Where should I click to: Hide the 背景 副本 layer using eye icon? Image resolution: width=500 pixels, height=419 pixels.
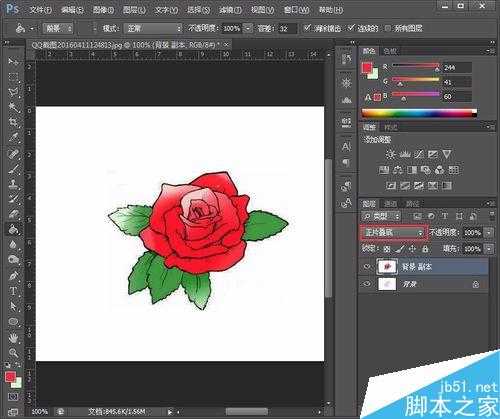[x=367, y=267]
